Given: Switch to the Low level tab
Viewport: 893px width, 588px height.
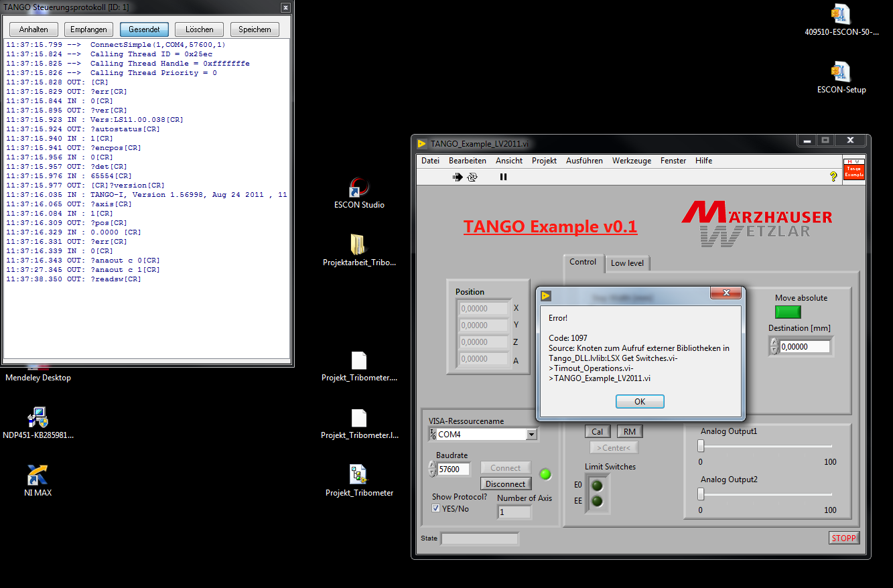Looking at the screenshot, I should coord(627,263).
